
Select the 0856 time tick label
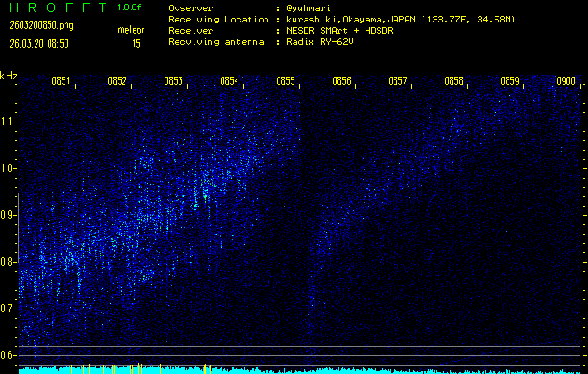tap(342, 81)
